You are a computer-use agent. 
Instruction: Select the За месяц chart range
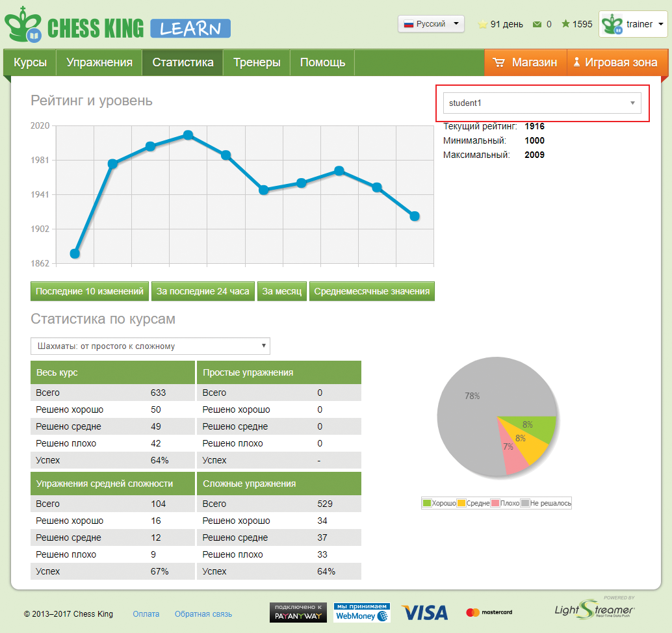[281, 292]
